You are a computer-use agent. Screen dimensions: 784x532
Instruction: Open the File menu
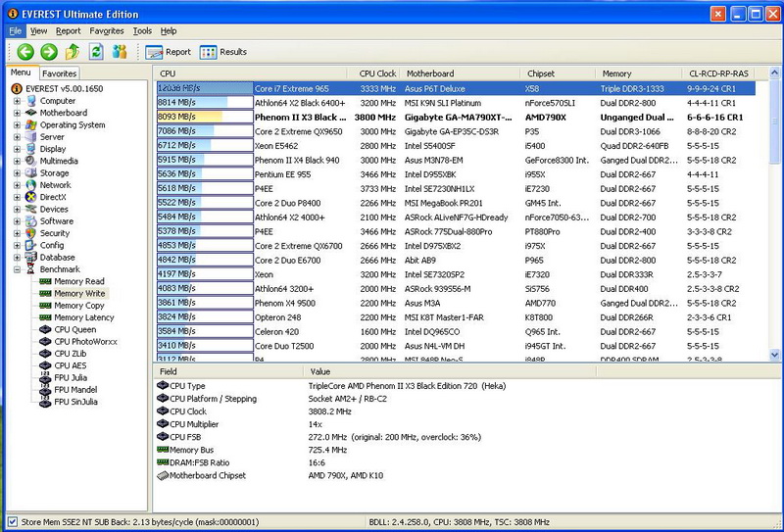[x=16, y=31]
